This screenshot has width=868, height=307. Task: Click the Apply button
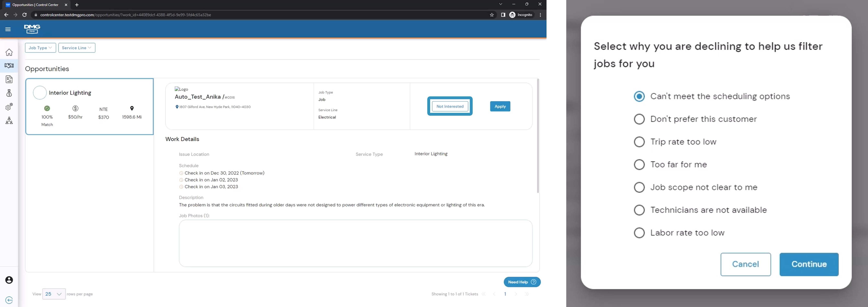point(500,106)
